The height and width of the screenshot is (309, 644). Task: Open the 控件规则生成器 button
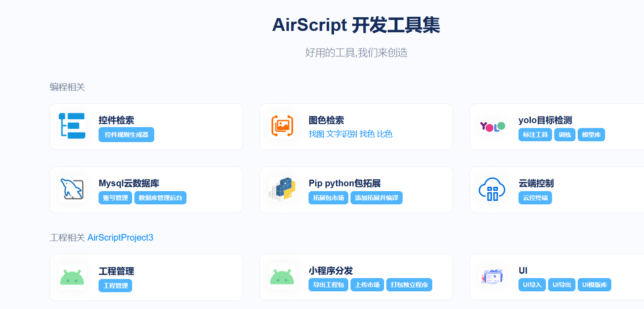[126, 135]
